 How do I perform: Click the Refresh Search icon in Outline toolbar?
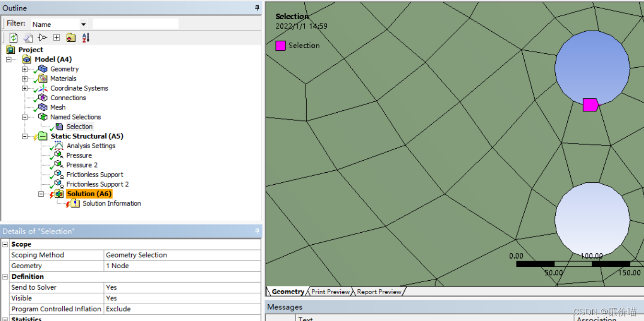coord(13,37)
